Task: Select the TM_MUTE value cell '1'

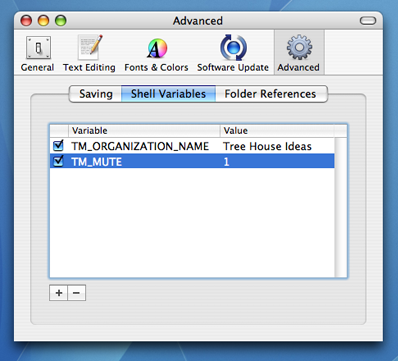Action: coord(227,162)
